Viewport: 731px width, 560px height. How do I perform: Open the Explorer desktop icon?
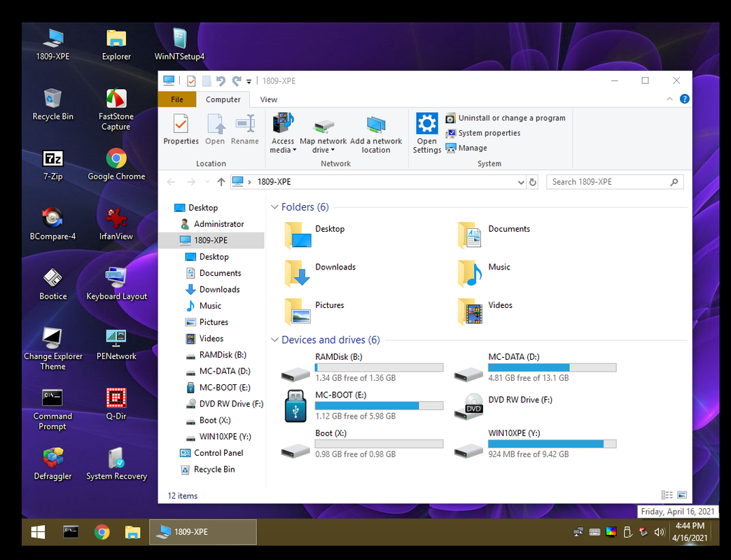pos(116,44)
